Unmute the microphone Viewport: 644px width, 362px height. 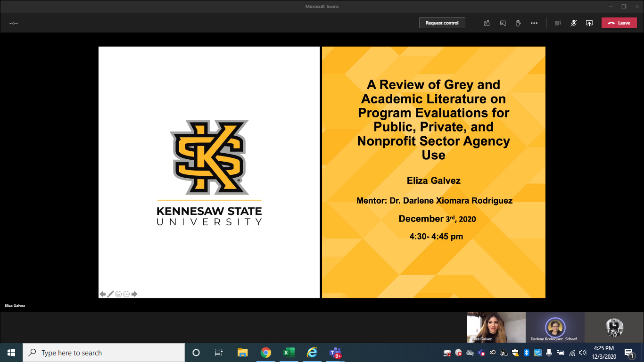[x=573, y=23]
